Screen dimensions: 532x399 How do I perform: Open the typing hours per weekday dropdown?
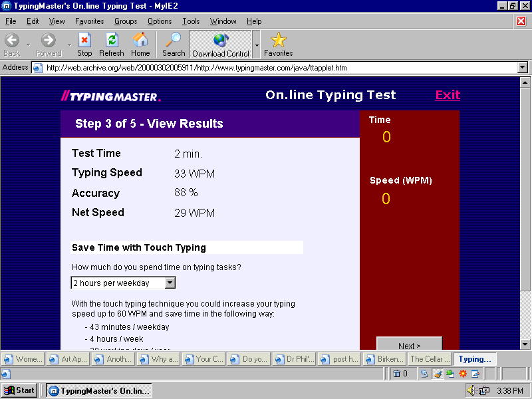170,283
